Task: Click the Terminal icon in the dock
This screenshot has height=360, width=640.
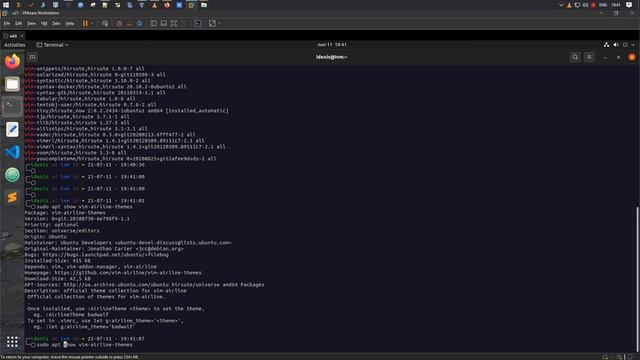Action: coord(12,107)
